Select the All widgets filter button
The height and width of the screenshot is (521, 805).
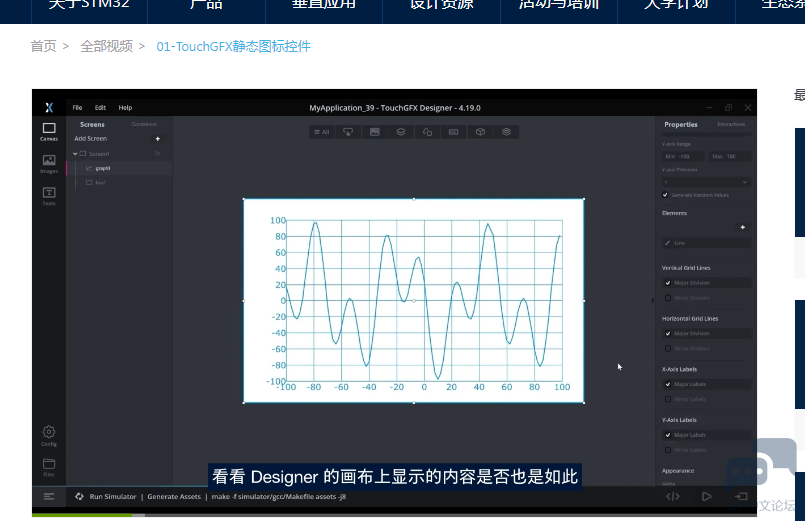click(x=322, y=132)
